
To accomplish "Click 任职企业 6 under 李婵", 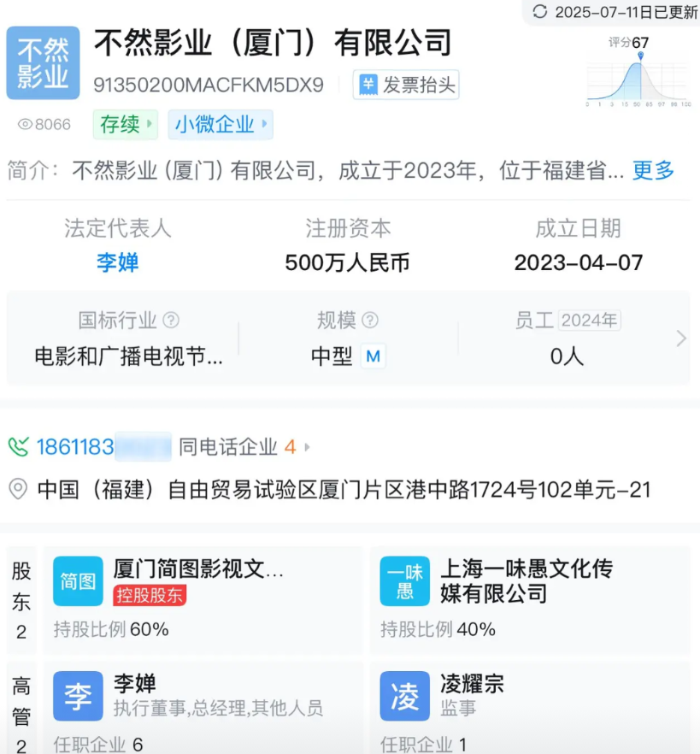I will click(98, 745).
